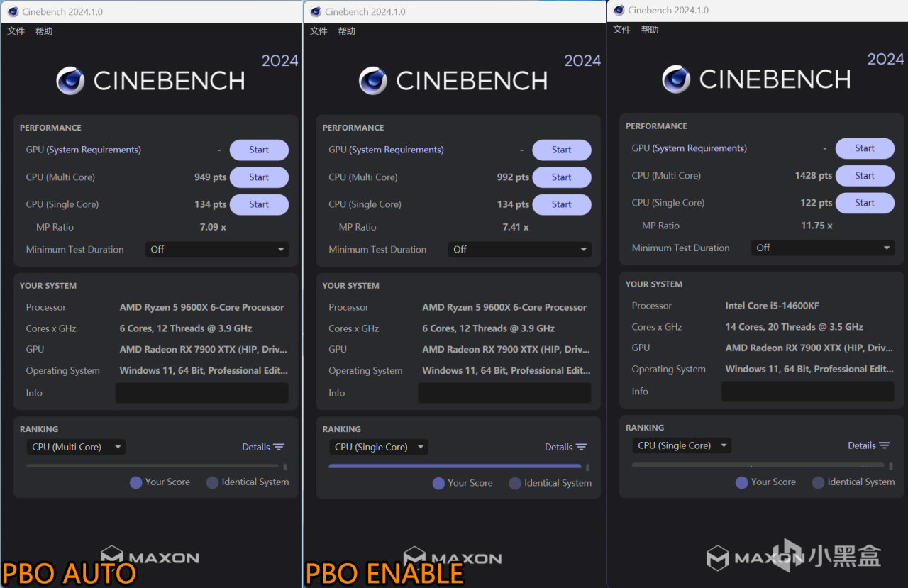Screen dimensions: 908x588
Task: Focus the Info field in the 992 pts window
Action: (504, 393)
